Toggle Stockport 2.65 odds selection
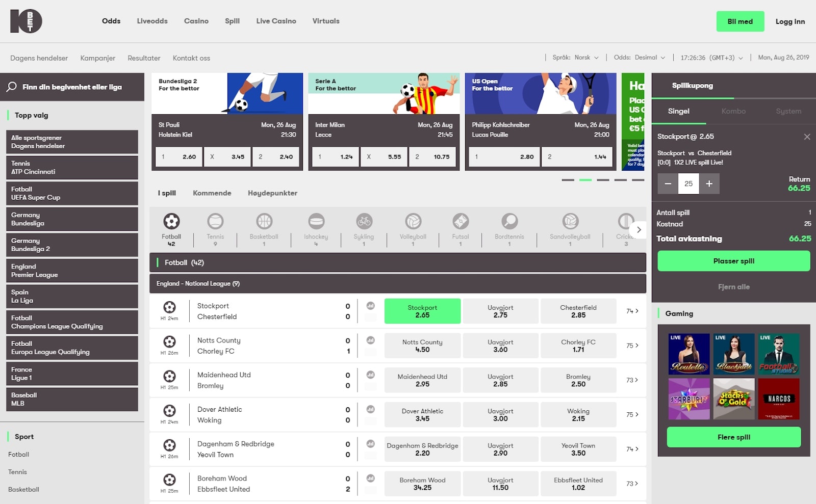This screenshot has height=504, width=816. [422, 311]
